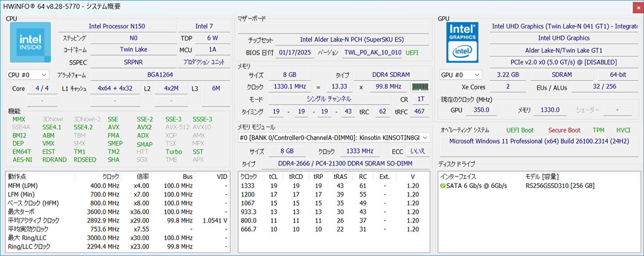Viewport: 644px width, 256px height.
Task: Click the module clock 1333 MHz field
Action: click(360, 151)
